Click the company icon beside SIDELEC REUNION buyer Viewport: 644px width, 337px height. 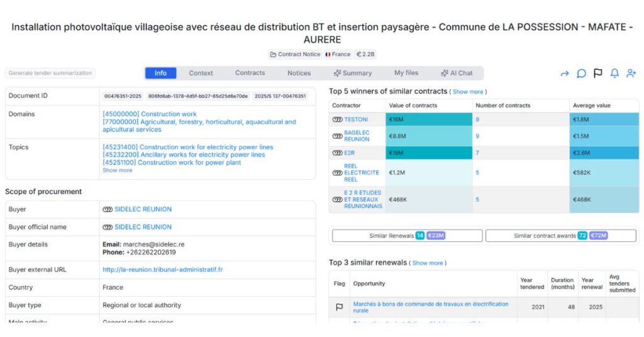point(108,209)
